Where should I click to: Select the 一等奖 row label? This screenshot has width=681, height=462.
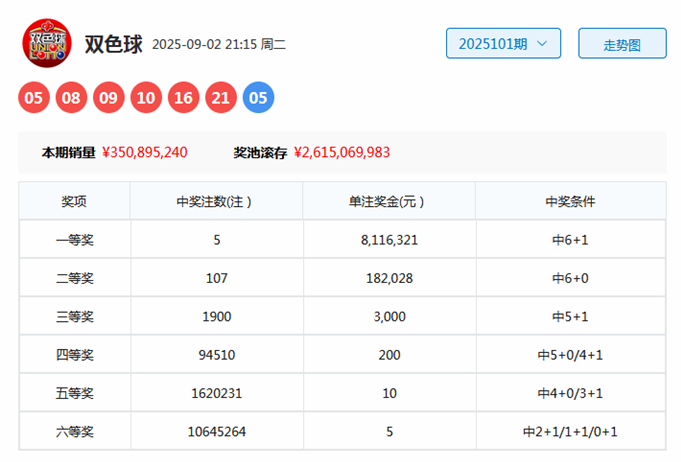click(x=75, y=240)
